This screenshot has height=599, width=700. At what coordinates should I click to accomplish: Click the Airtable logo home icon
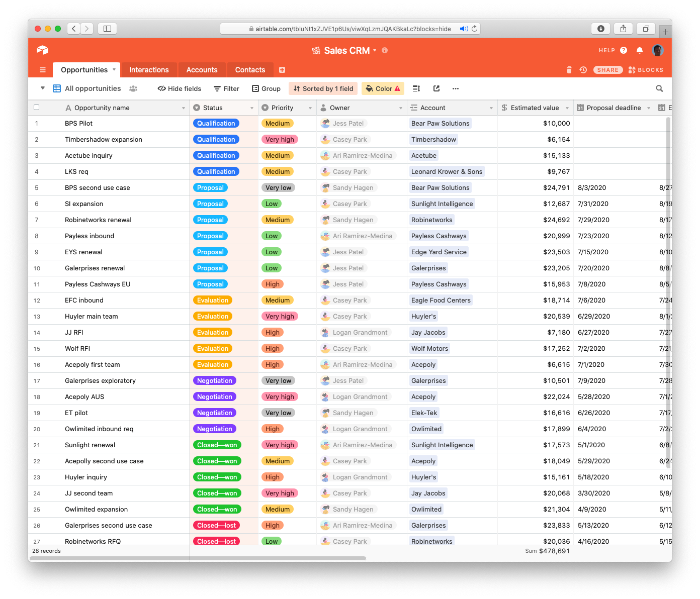[43, 50]
